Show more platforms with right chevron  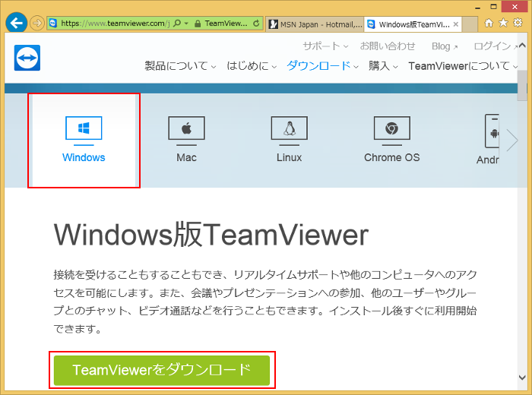point(512,140)
